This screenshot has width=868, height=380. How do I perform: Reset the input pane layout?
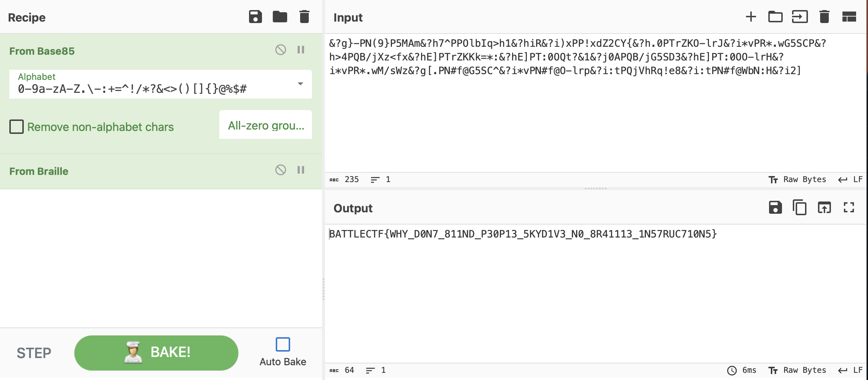point(849,17)
